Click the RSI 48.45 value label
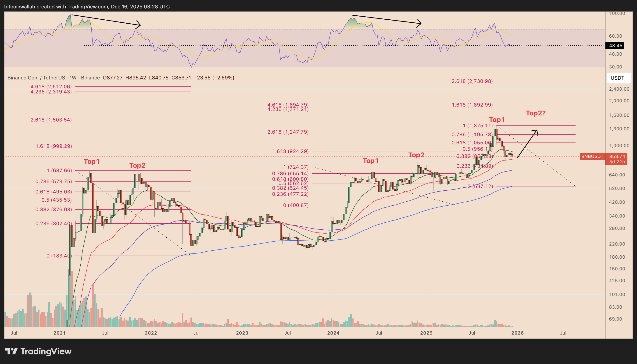This screenshot has width=637, height=364. click(x=615, y=46)
